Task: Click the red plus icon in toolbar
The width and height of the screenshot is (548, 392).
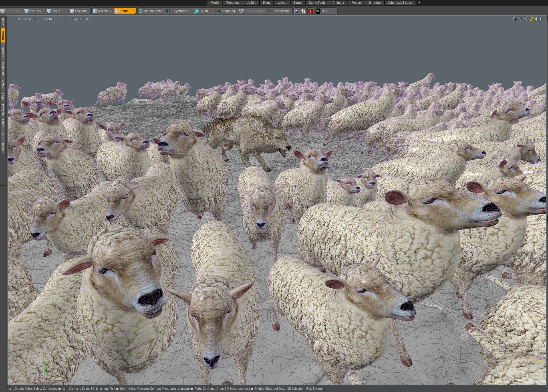Action: click(311, 11)
